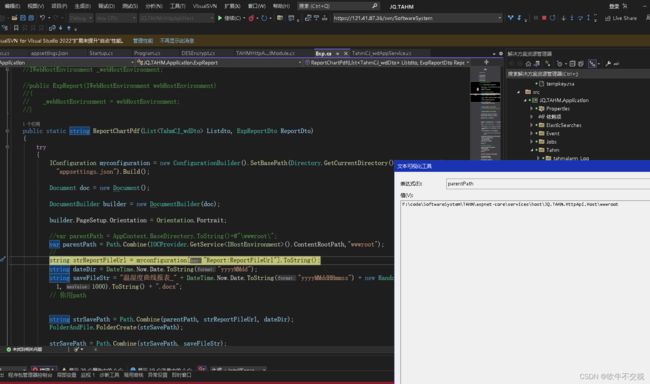Click the Live Share icon
This screenshot has height=384, width=650.
pos(607,18)
